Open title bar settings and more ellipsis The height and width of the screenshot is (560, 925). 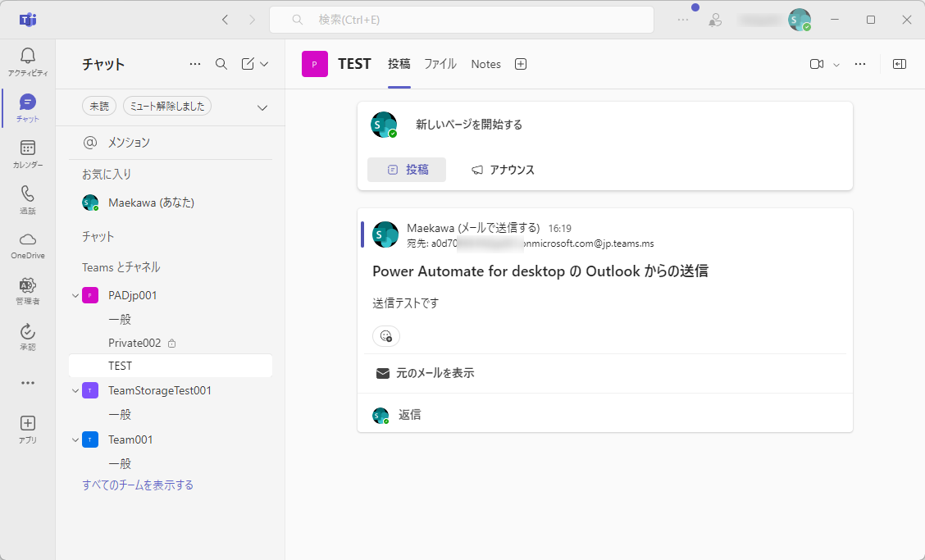(683, 20)
